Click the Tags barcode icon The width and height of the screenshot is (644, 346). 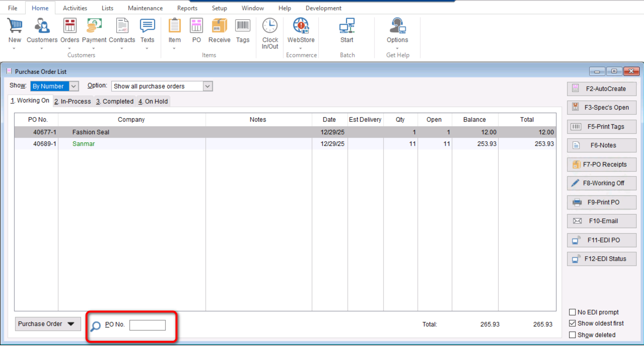point(242,27)
